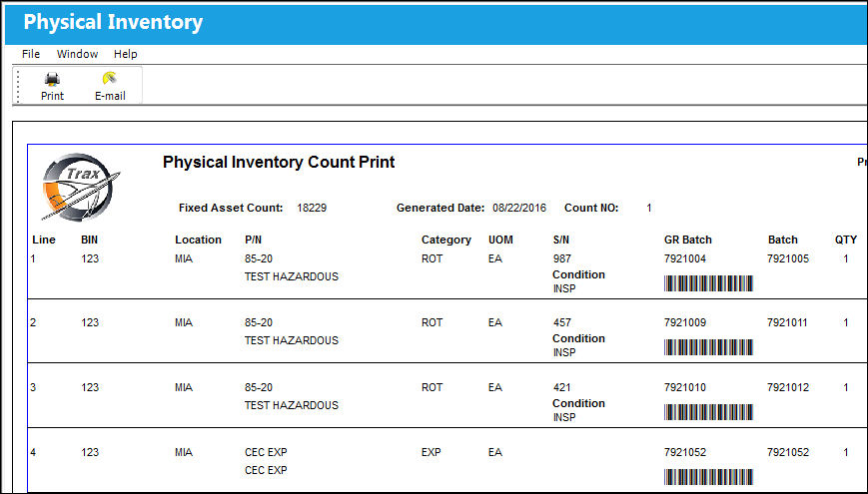Click Batch number 7921005
This screenshot has width=868, height=494.
tap(788, 258)
